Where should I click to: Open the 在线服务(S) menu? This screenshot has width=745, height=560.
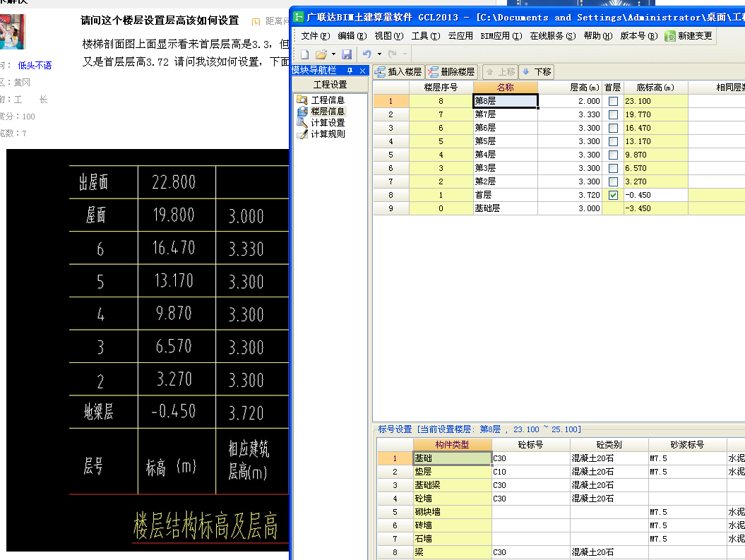coord(553,36)
